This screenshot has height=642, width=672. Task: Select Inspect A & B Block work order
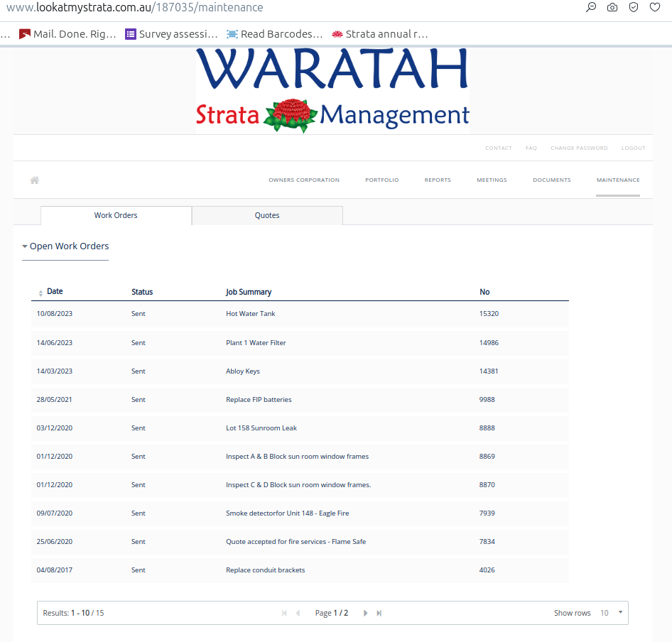click(300, 457)
